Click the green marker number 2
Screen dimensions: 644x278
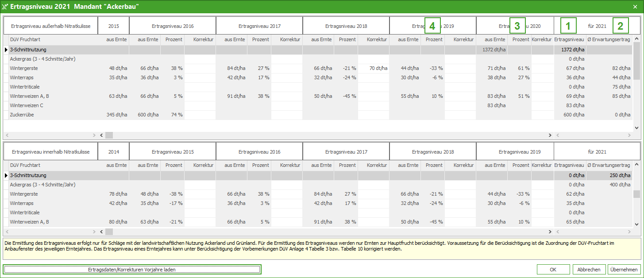pos(621,26)
